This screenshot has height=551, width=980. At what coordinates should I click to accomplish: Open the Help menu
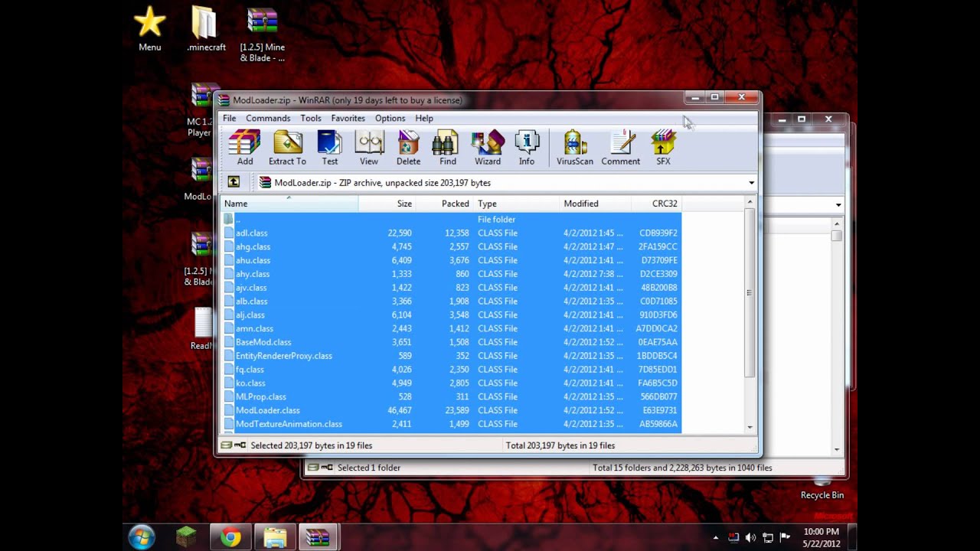point(424,119)
